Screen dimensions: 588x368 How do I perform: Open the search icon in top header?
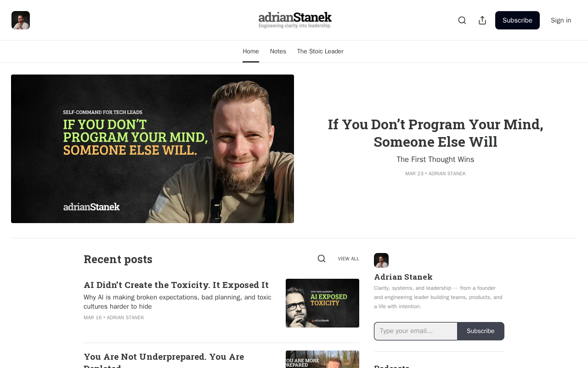pos(462,20)
